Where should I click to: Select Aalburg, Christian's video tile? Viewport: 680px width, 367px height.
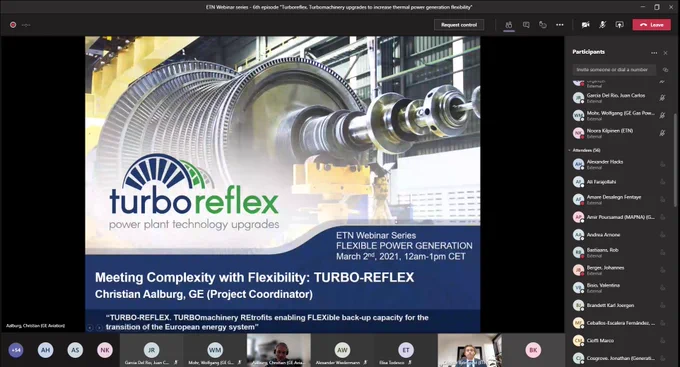pos(279,350)
